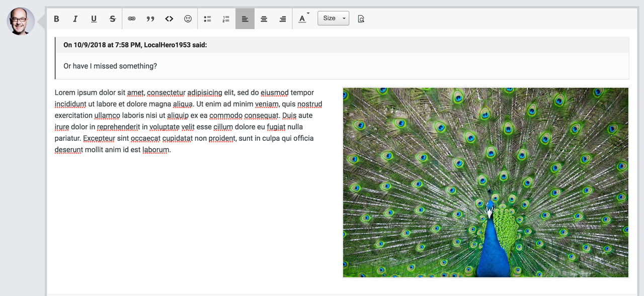Screen dimensions: 644x296
Task: Insert a numbered list
Action: click(x=226, y=19)
